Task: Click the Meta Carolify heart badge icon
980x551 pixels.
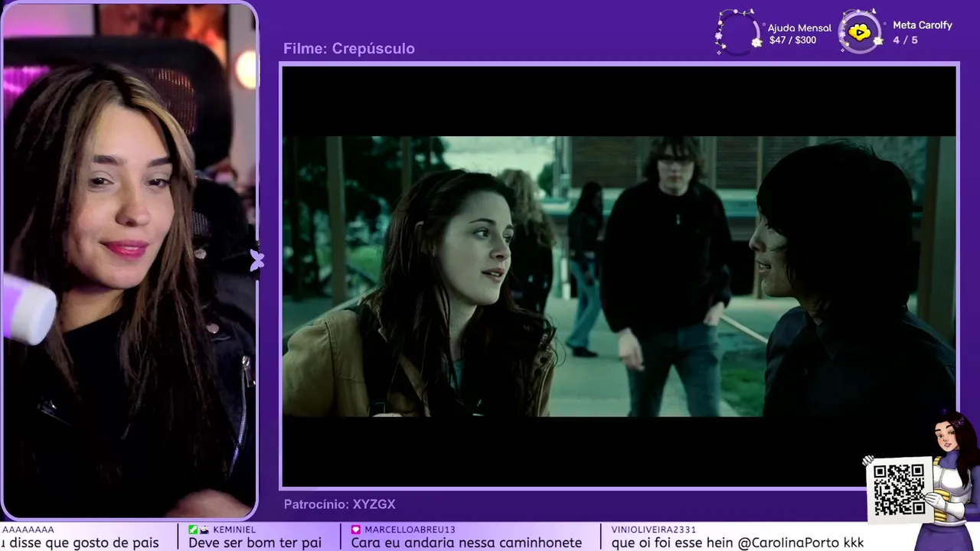Action: pyautogui.click(x=860, y=32)
